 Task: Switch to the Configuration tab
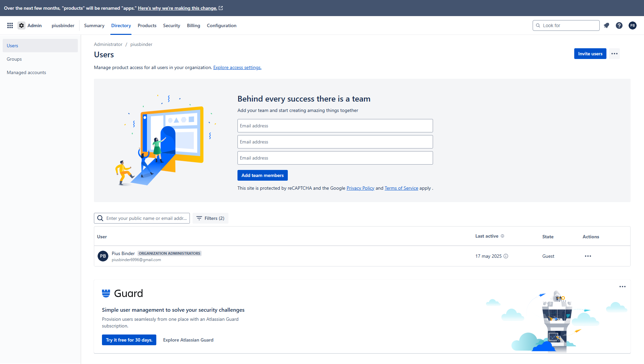click(x=222, y=25)
